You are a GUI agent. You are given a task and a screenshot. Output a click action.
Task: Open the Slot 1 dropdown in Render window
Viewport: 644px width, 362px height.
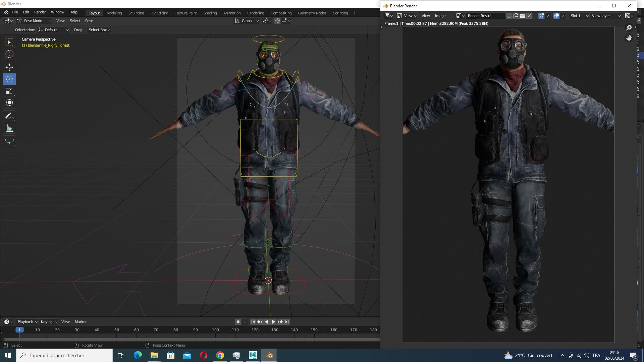[579, 16]
